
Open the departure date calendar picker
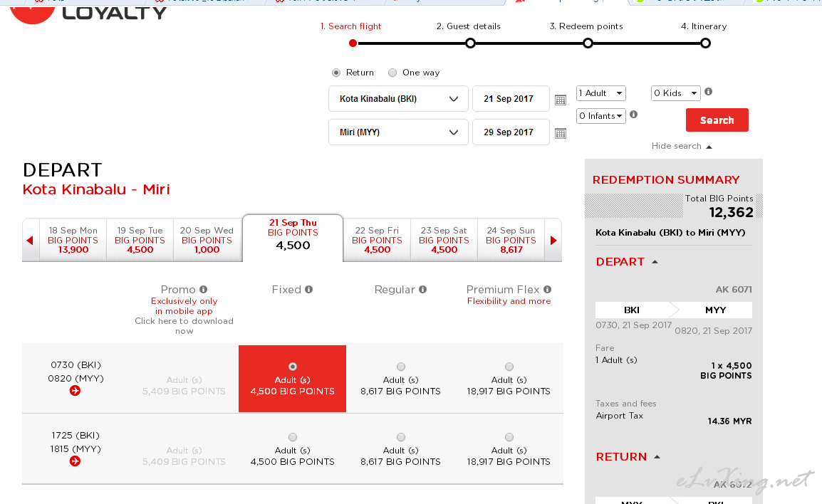561,100
